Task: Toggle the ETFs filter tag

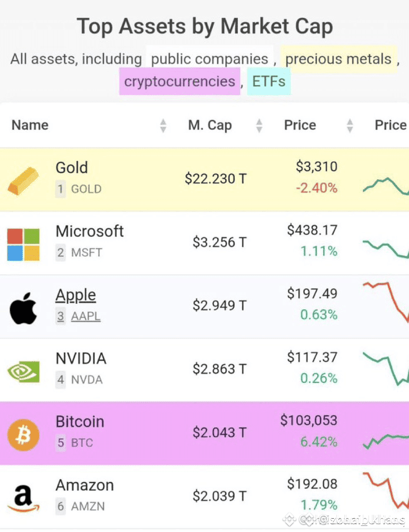Action: point(269,82)
